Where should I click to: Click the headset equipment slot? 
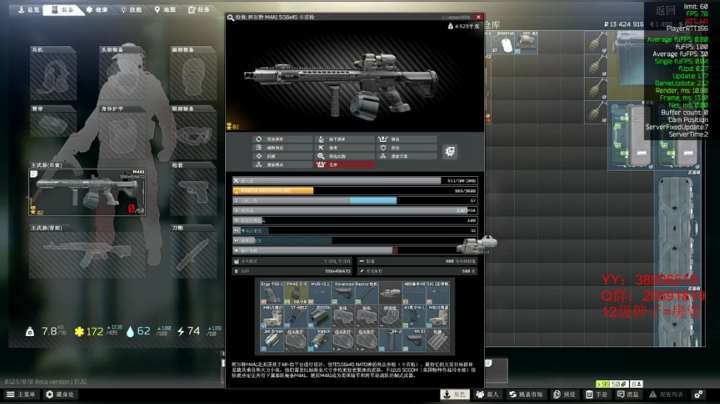click(x=53, y=73)
